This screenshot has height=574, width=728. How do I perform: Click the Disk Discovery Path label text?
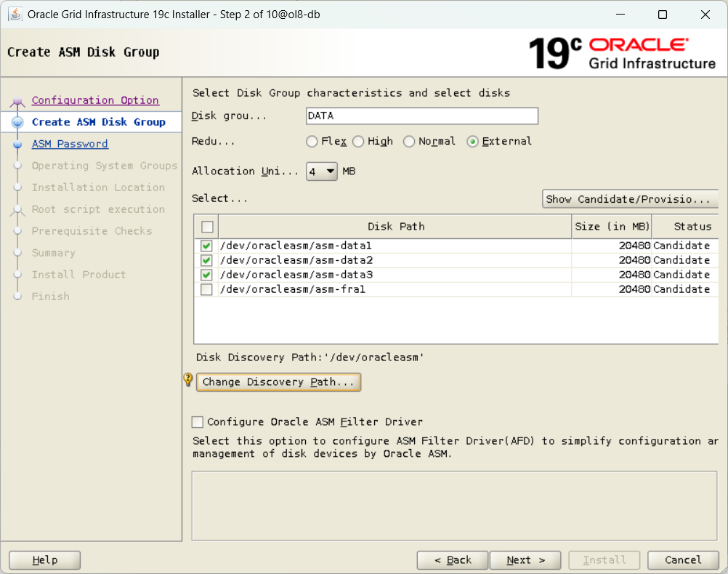point(310,357)
